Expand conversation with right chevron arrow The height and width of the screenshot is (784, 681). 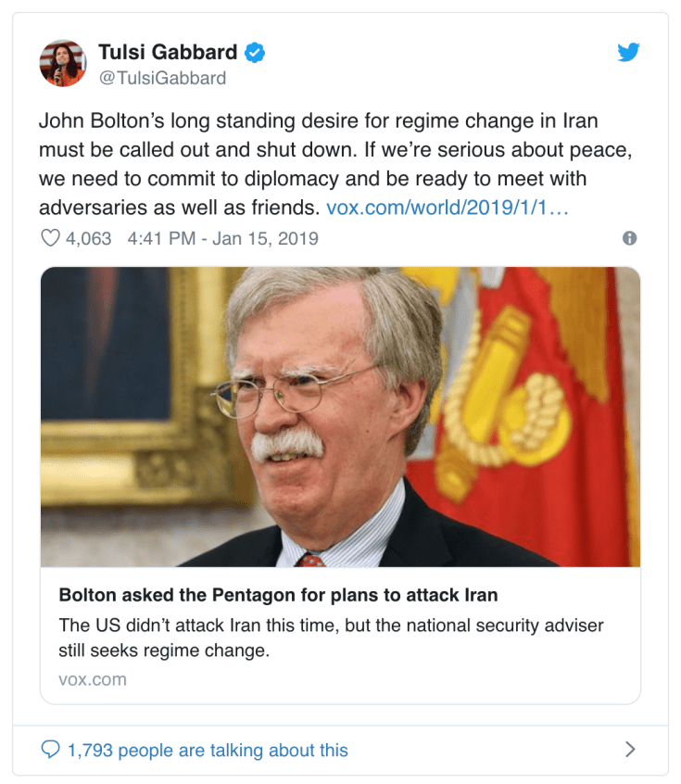pyautogui.click(x=630, y=749)
